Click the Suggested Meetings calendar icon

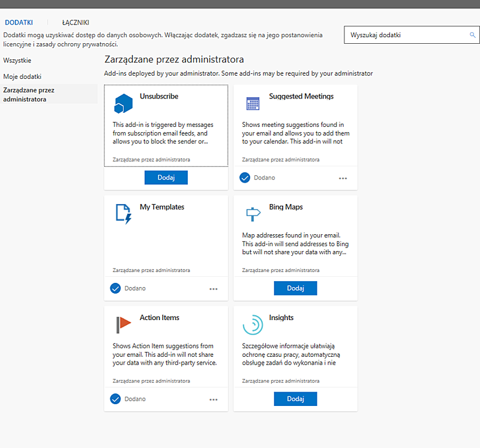click(253, 102)
